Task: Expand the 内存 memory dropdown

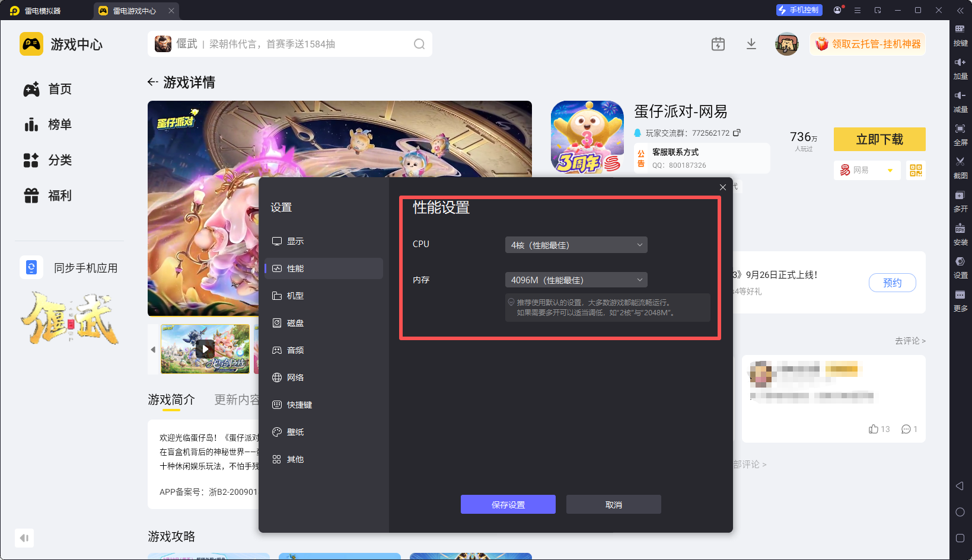Action: [576, 280]
